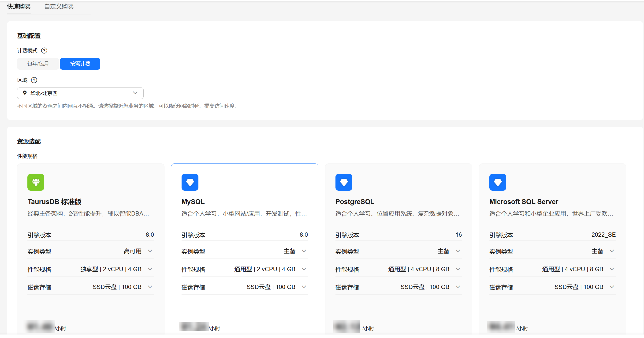
Task: Click MySQL 磁盘存储 label
Action: click(x=193, y=287)
